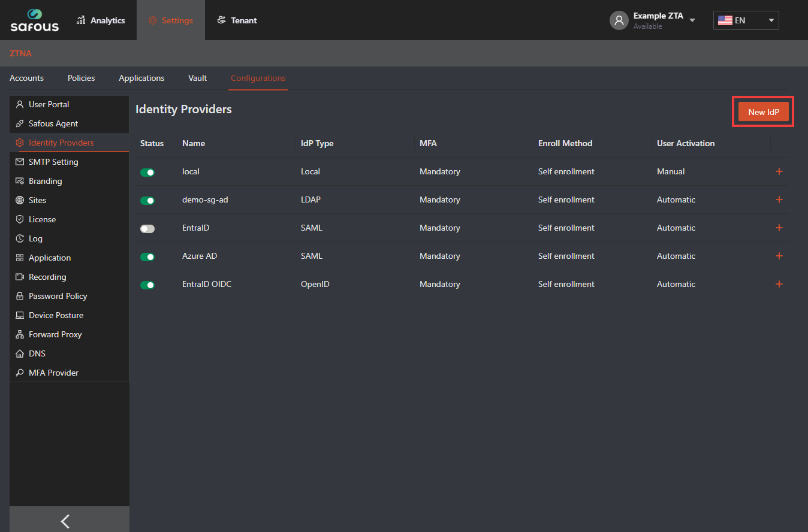808x532 pixels.
Task: Expand the Azure AD row plus icon
Action: [x=779, y=256]
